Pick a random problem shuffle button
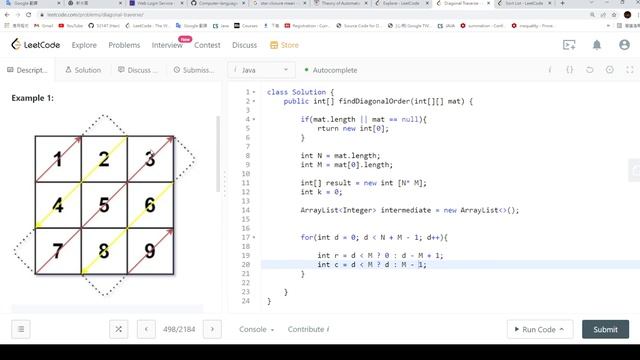Image resolution: width=640 pixels, height=360 pixels. click(x=118, y=329)
